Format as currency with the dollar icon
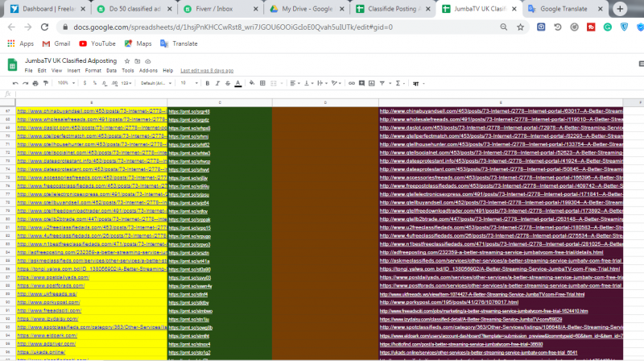 point(85,84)
